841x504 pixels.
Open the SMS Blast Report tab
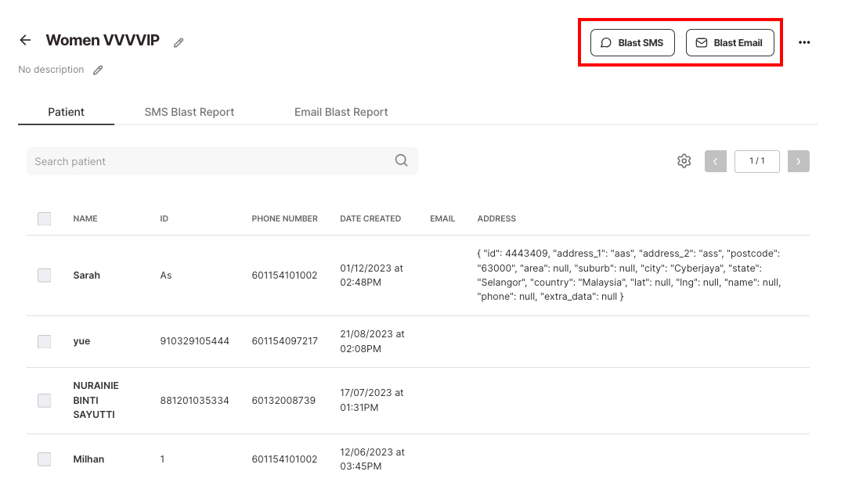(189, 112)
